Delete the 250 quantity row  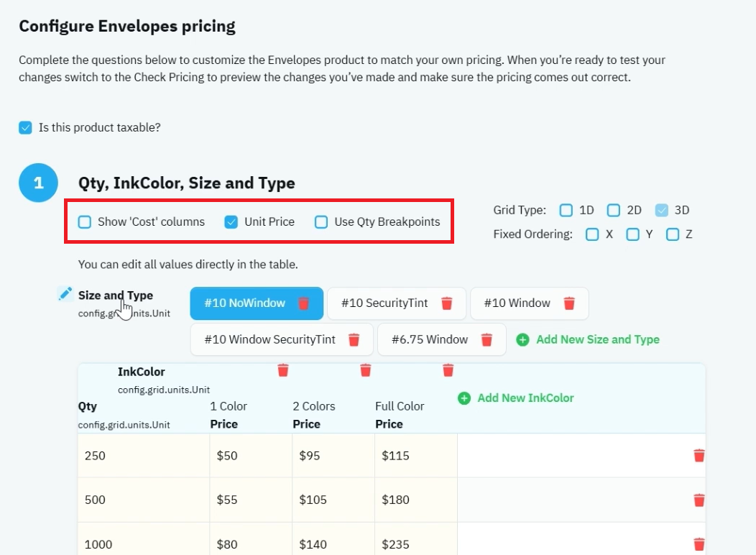tap(699, 456)
